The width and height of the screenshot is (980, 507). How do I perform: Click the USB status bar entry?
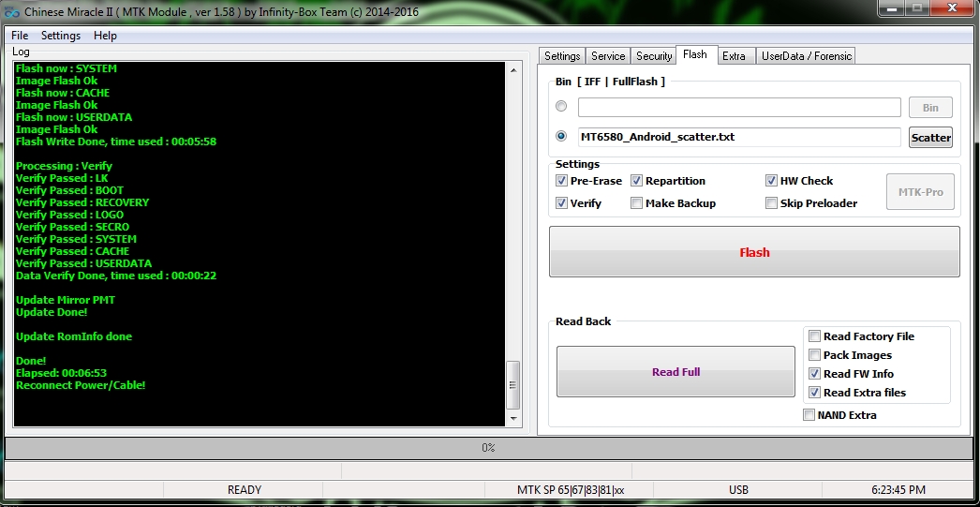(739, 490)
